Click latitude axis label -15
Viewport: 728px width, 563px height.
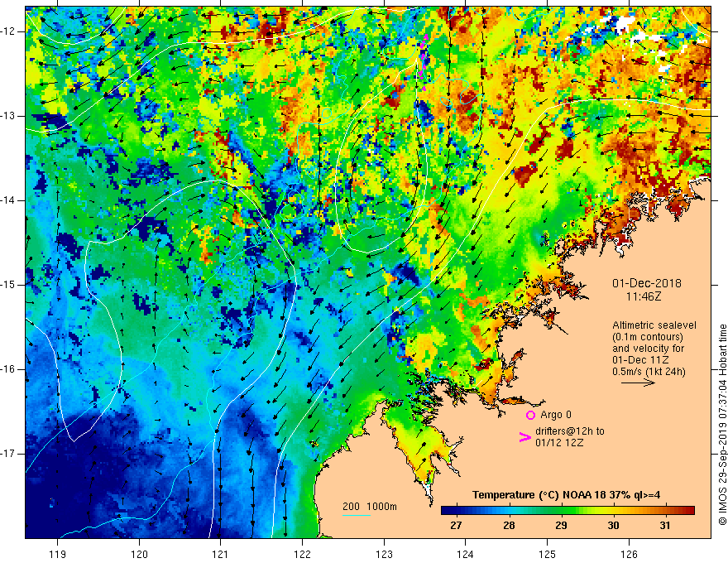coord(8,285)
